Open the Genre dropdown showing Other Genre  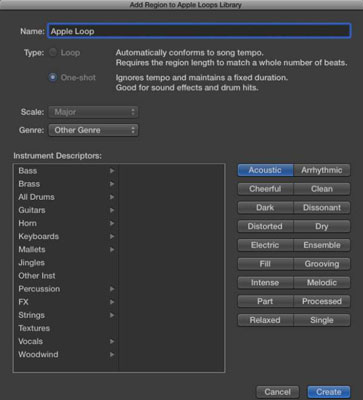(93, 130)
